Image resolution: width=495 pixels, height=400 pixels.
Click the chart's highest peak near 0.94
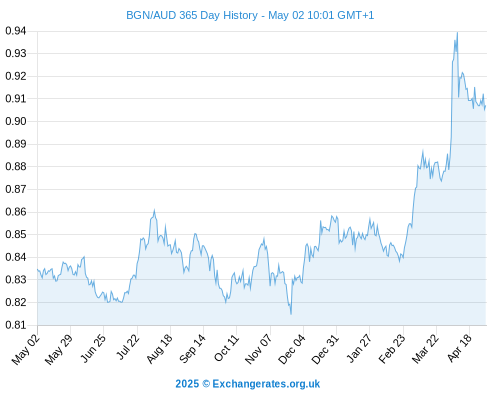tap(457, 33)
